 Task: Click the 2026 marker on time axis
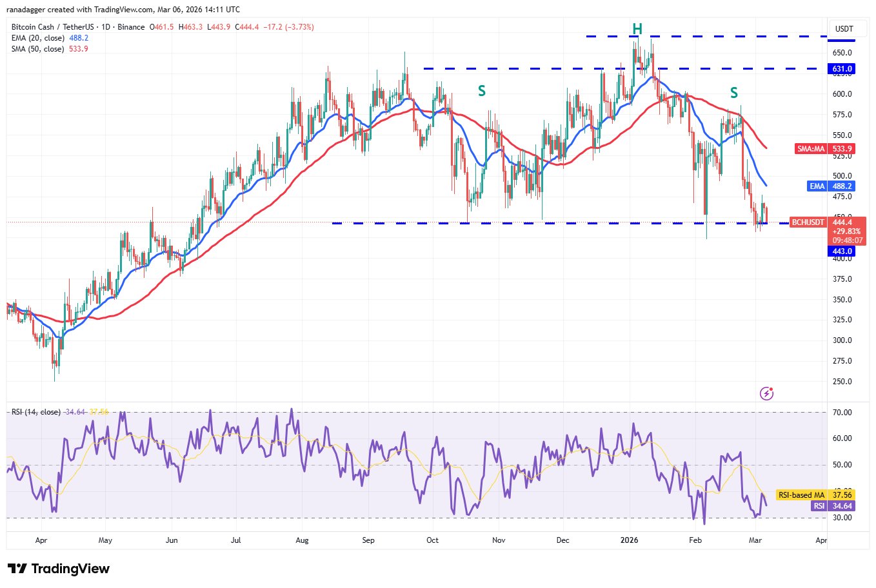[629, 540]
